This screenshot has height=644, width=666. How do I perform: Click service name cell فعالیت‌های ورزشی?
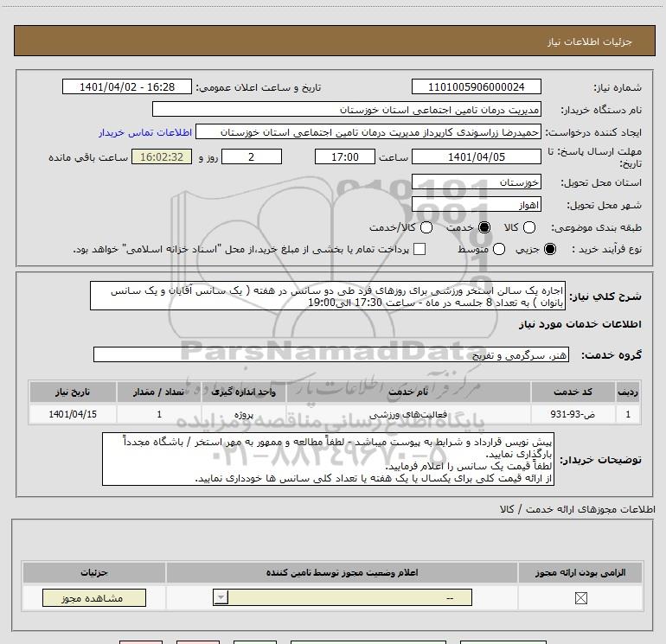point(408,414)
